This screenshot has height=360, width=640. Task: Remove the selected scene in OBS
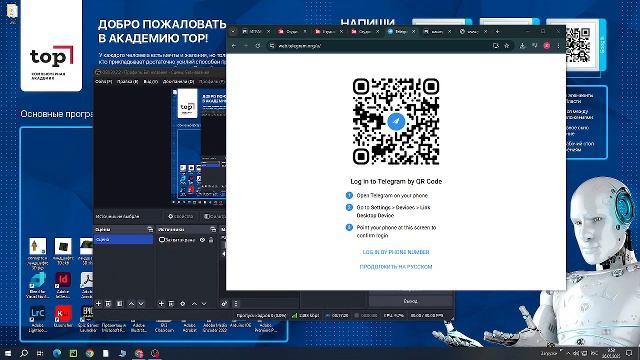click(108, 304)
